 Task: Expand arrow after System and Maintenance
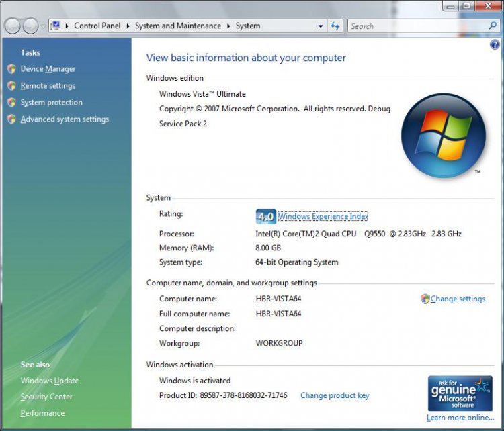point(228,26)
